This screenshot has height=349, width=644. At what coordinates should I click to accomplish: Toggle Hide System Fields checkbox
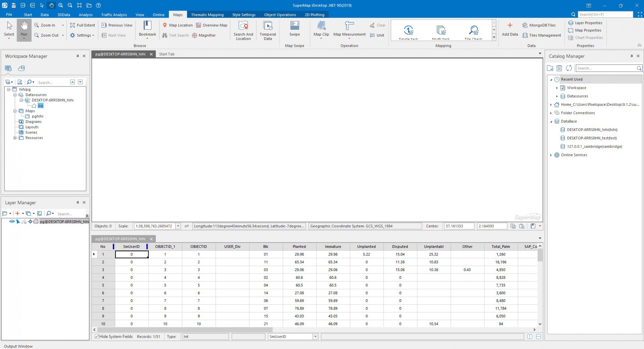point(97,336)
